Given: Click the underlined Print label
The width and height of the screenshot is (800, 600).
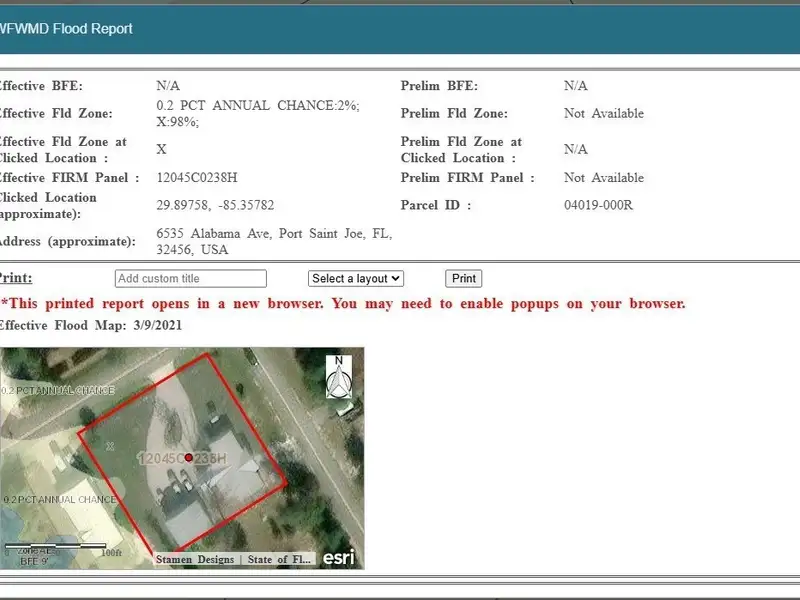Looking at the screenshot, I should point(14,278).
